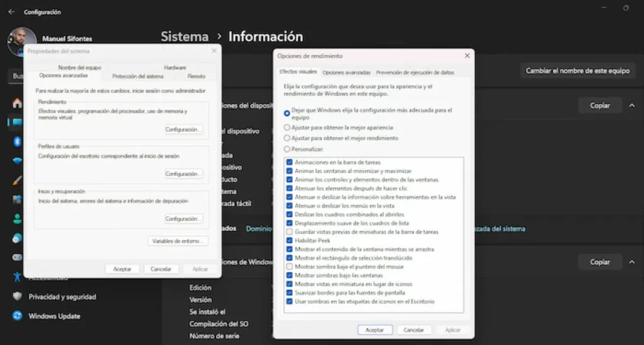Open the Cuentas person icon in sidebar

click(17, 218)
